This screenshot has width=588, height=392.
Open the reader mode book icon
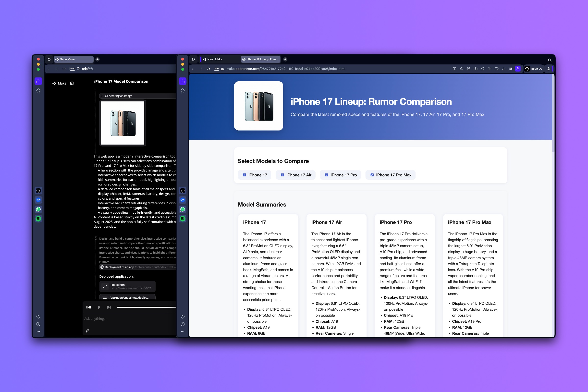[x=454, y=69]
